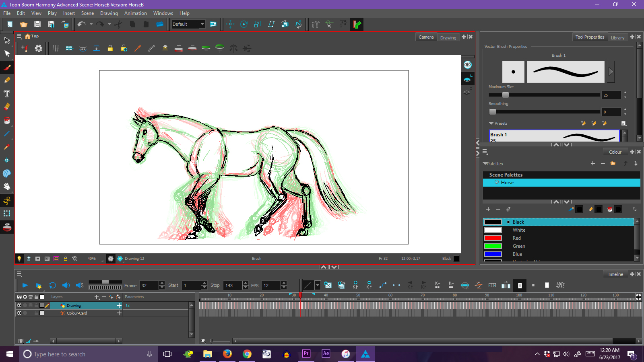The height and width of the screenshot is (362, 644).
Task: Click the Undo arrow
Action: 82,24
